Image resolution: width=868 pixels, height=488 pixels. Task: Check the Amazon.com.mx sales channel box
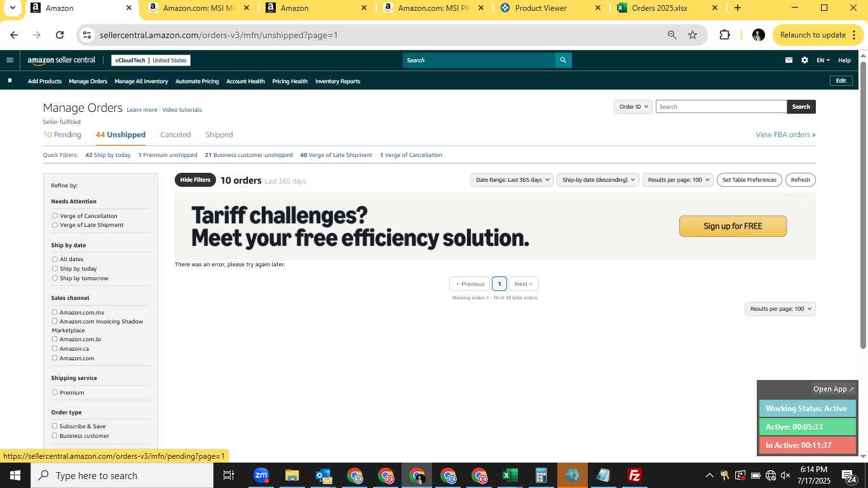coord(55,312)
